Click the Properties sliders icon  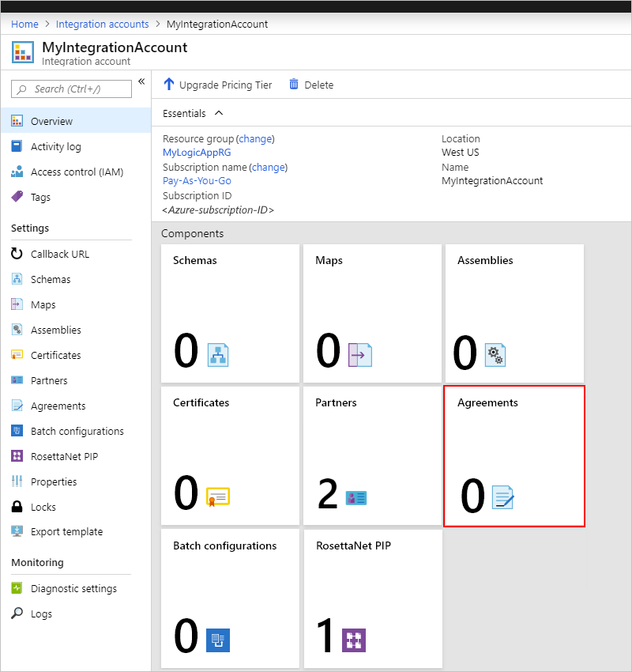(x=17, y=481)
